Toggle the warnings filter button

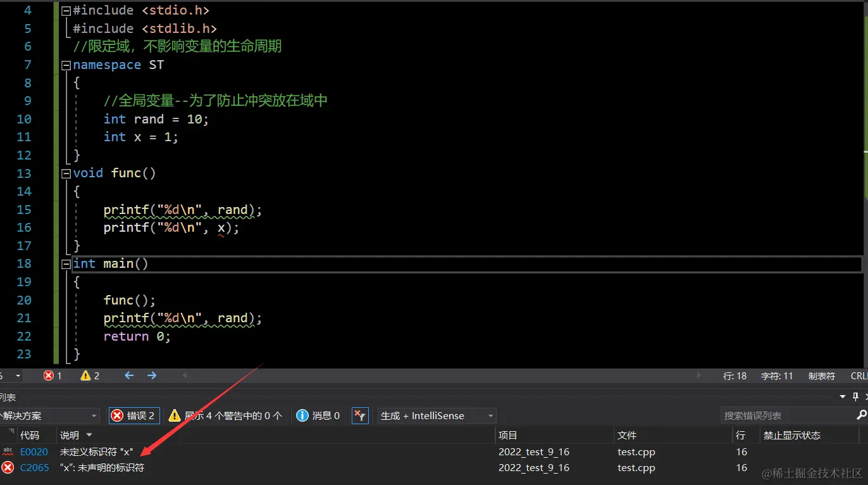click(226, 415)
